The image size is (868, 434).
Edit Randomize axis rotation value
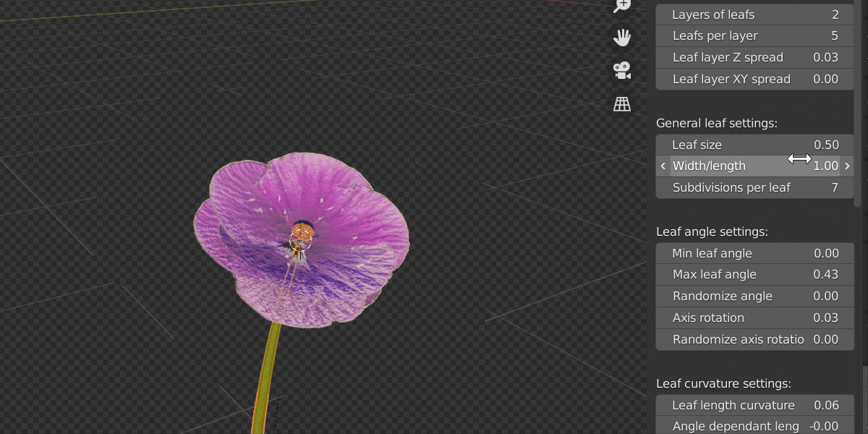pos(754,339)
